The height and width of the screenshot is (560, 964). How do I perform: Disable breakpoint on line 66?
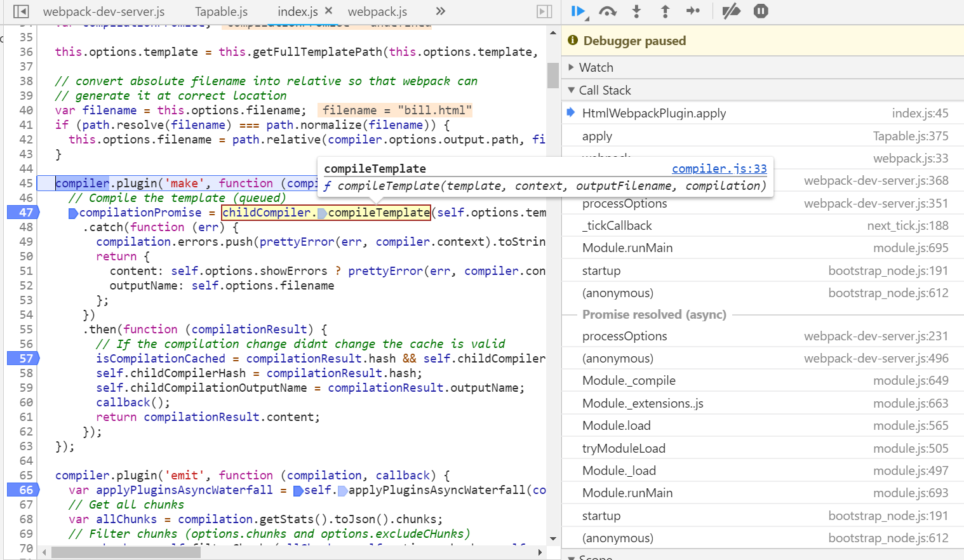[x=23, y=490]
